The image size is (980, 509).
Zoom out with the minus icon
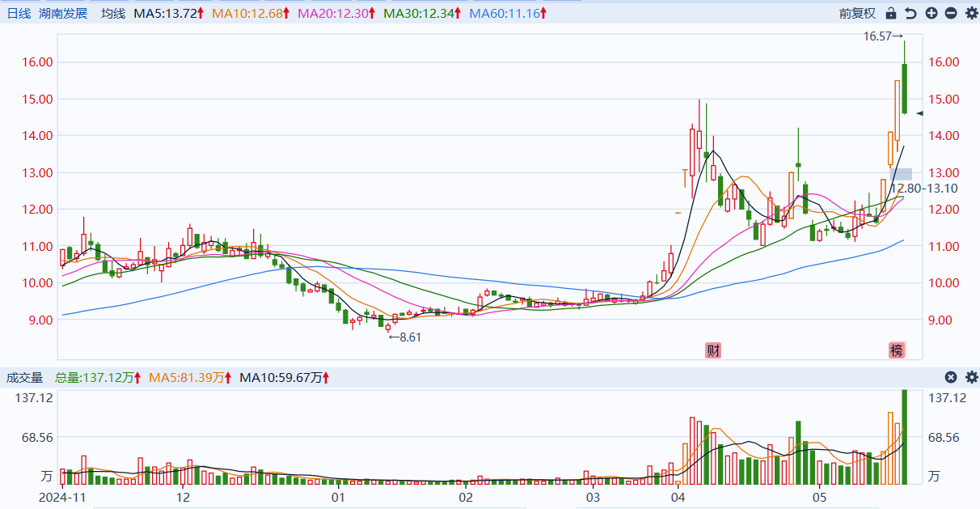(951, 13)
